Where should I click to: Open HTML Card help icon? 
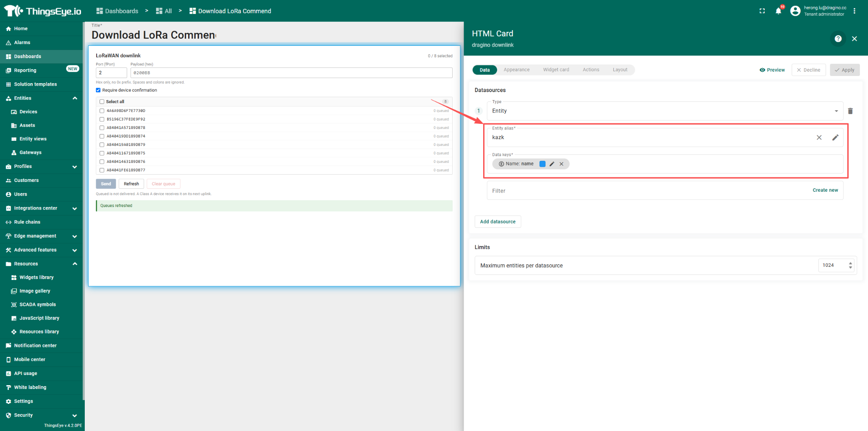(838, 39)
